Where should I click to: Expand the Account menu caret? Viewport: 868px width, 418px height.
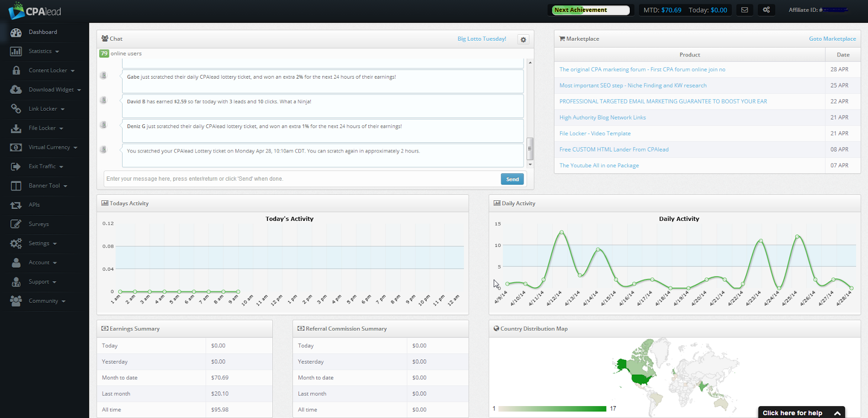pyautogui.click(x=55, y=263)
